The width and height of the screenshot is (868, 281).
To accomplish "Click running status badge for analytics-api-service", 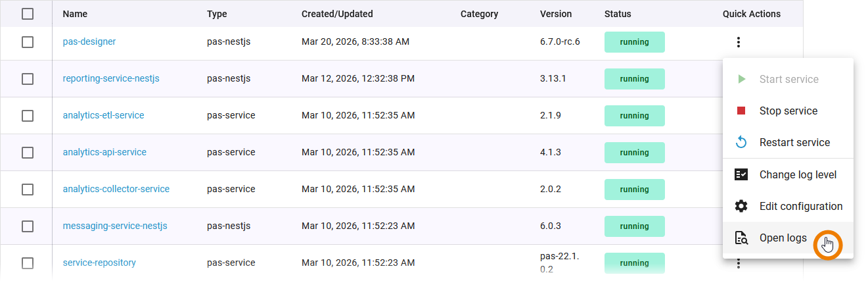I will click(x=634, y=153).
